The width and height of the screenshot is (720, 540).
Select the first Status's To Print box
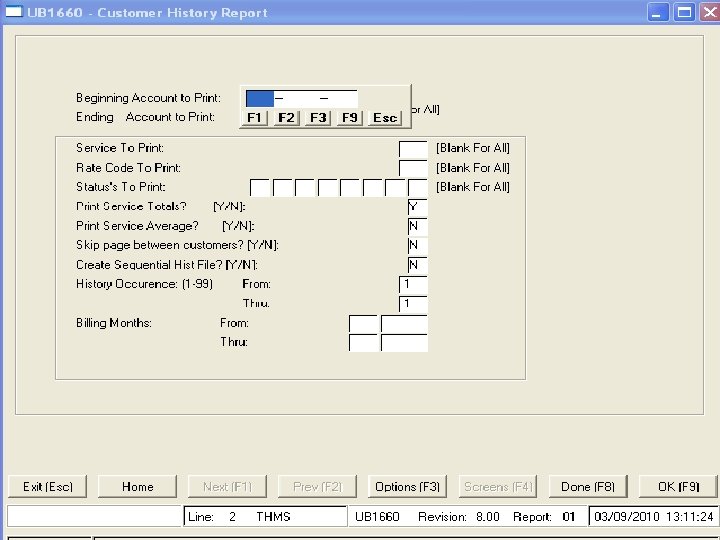(x=260, y=188)
